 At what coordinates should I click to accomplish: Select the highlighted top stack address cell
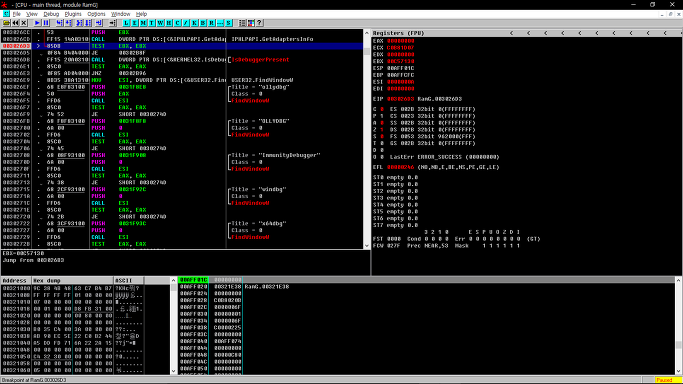click(x=193, y=280)
